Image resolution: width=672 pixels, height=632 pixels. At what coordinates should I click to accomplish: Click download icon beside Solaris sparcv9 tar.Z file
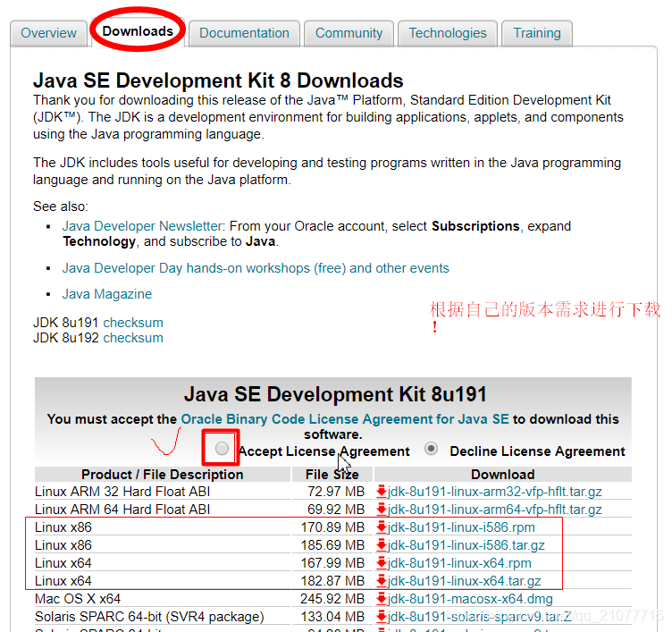click(382, 617)
